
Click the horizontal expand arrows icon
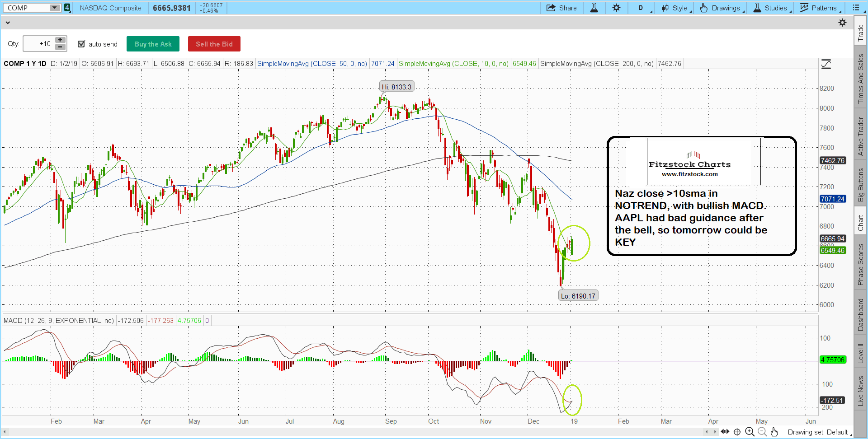[725, 432]
